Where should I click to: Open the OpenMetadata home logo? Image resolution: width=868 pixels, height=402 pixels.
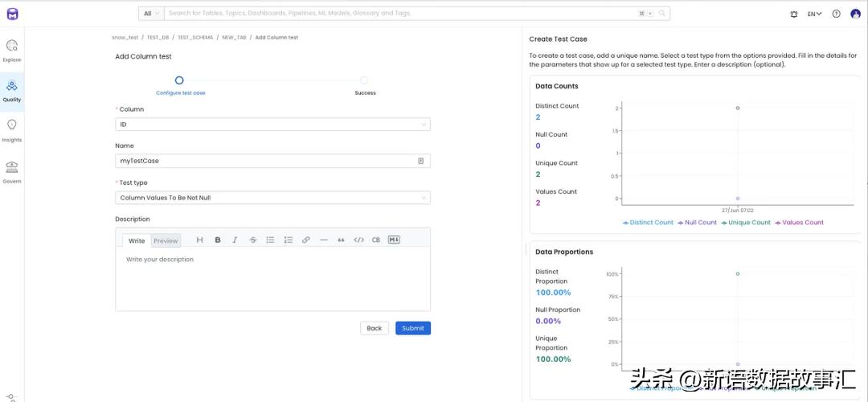[x=12, y=14]
